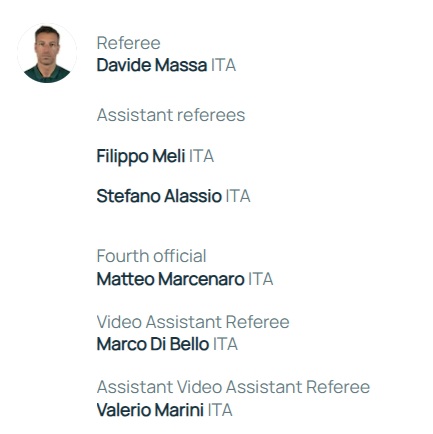Open referee Davide Massa's name link
Viewport: 433px width, 434px height.
pos(152,65)
